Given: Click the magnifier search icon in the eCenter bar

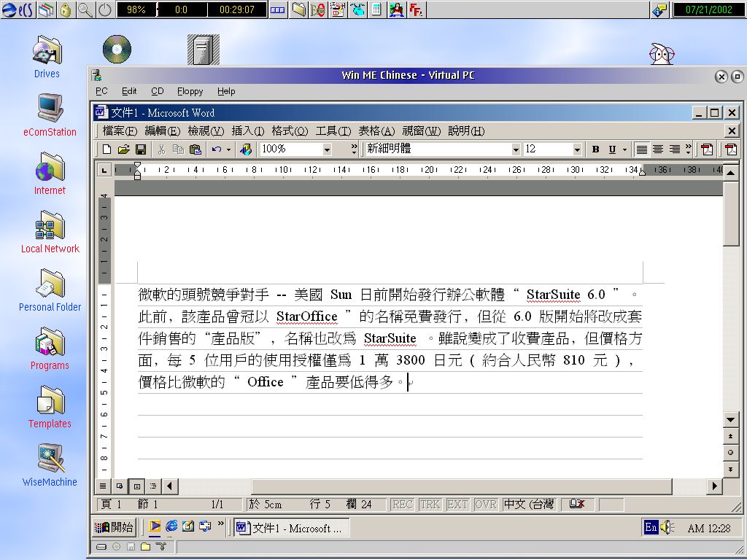Looking at the screenshot, I should (85, 9).
